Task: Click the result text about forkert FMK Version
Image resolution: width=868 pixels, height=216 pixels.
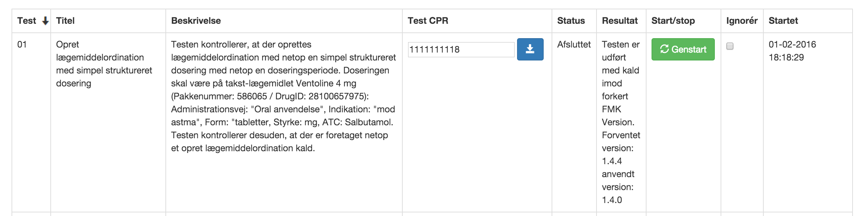Action: click(621, 122)
